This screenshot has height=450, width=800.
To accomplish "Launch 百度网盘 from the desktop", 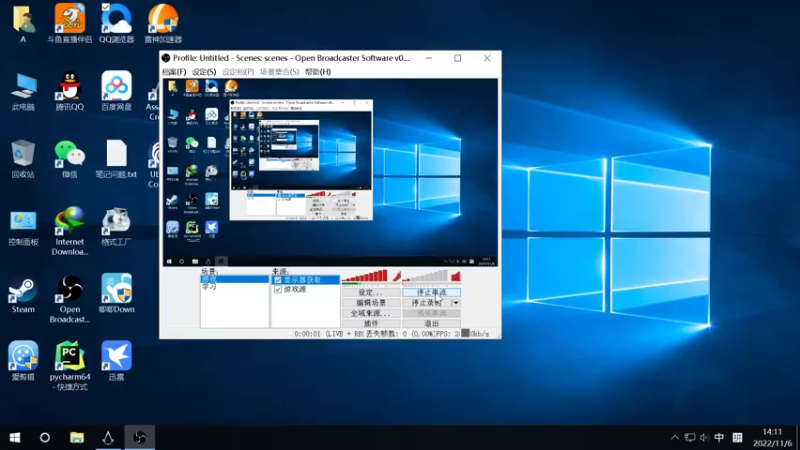I will click(116, 91).
